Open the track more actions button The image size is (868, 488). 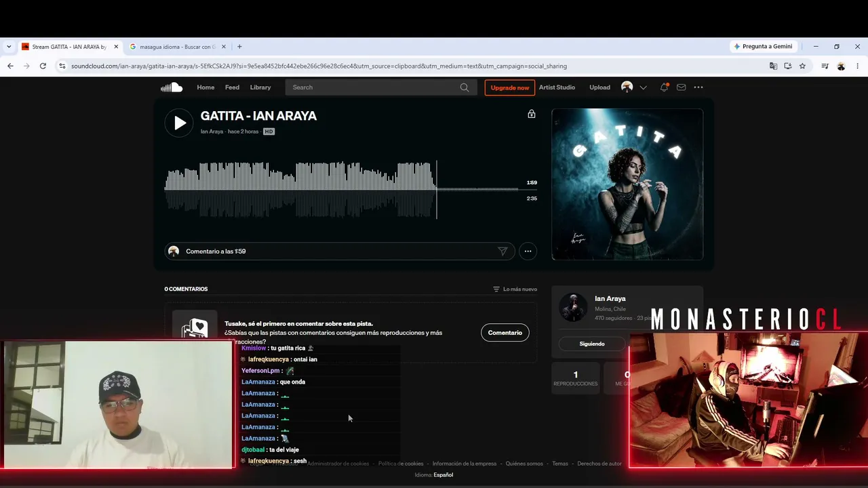pyautogui.click(x=528, y=251)
